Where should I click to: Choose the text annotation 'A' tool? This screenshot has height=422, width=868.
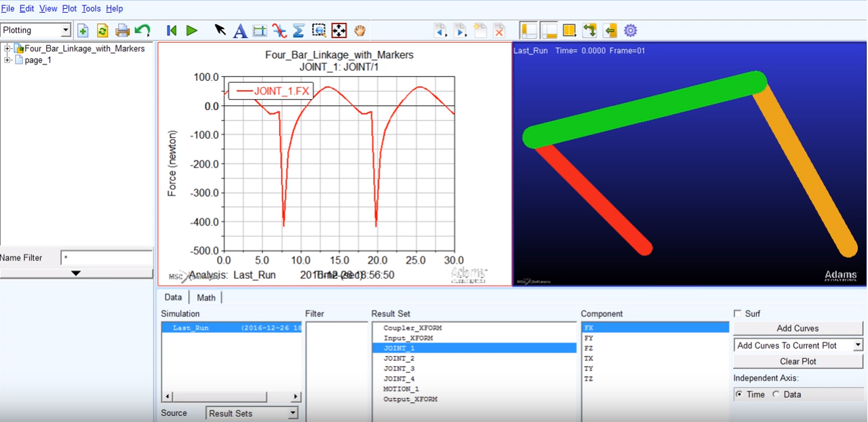coord(240,31)
